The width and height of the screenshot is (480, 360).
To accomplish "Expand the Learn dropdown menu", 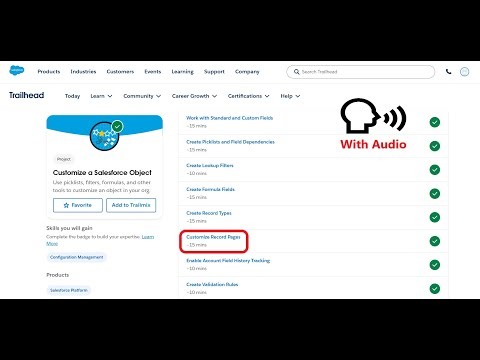I will coord(101,96).
